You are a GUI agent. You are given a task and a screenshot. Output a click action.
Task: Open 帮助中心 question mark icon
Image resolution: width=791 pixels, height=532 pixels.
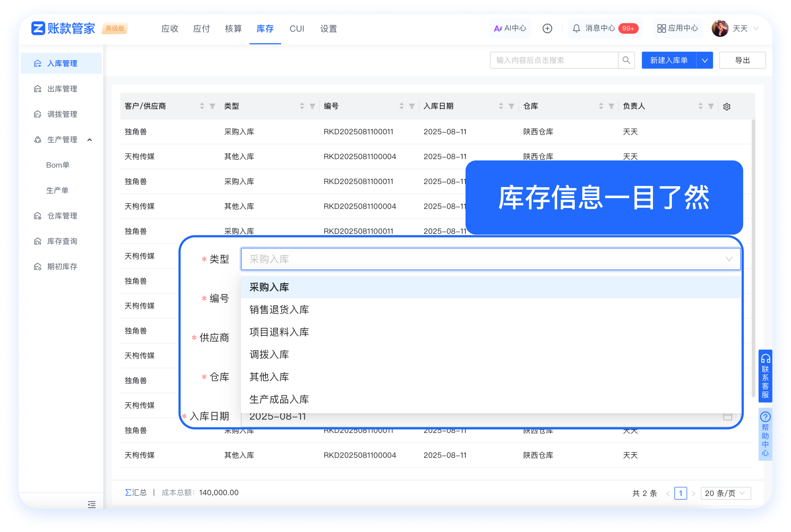(765, 417)
